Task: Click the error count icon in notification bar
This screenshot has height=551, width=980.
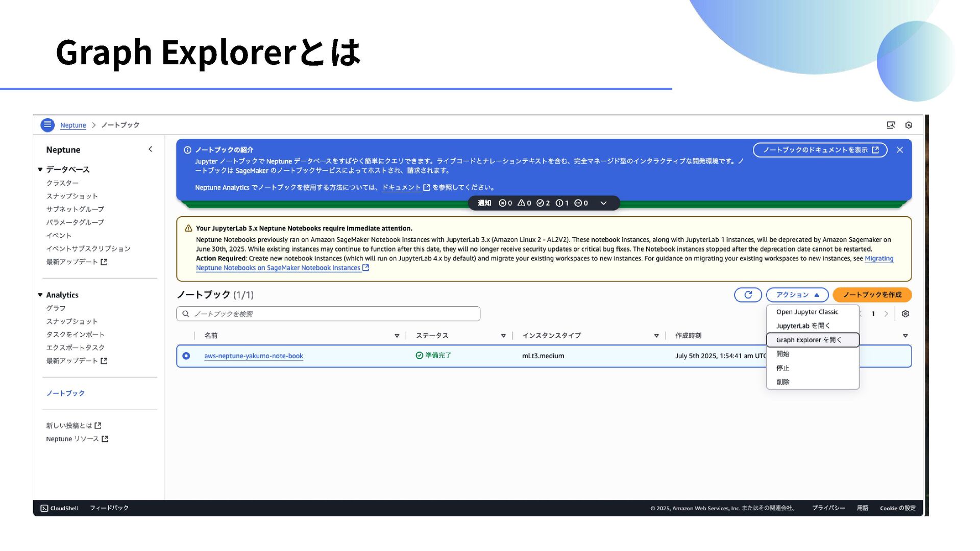Action: pos(502,203)
